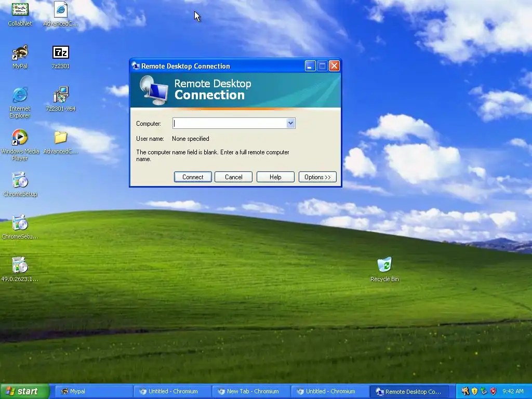
Task: Select the AdvancedC... folder icon
Action: [x=60, y=142]
